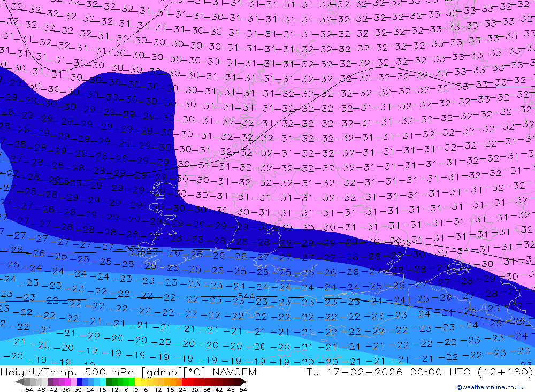
Task: Click the "500 hPa" level label
Action: coord(108,372)
